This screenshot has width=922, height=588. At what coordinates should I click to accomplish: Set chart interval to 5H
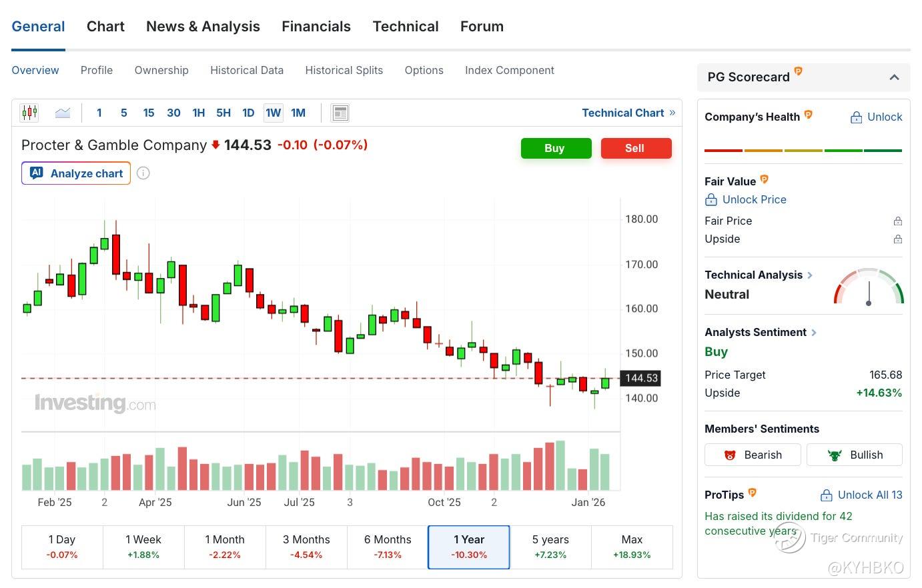[223, 113]
